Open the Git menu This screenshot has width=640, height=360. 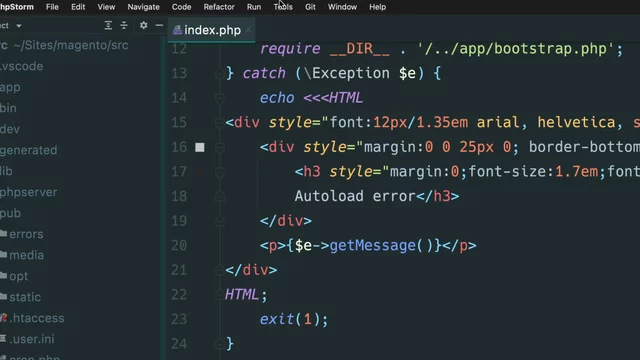310,7
